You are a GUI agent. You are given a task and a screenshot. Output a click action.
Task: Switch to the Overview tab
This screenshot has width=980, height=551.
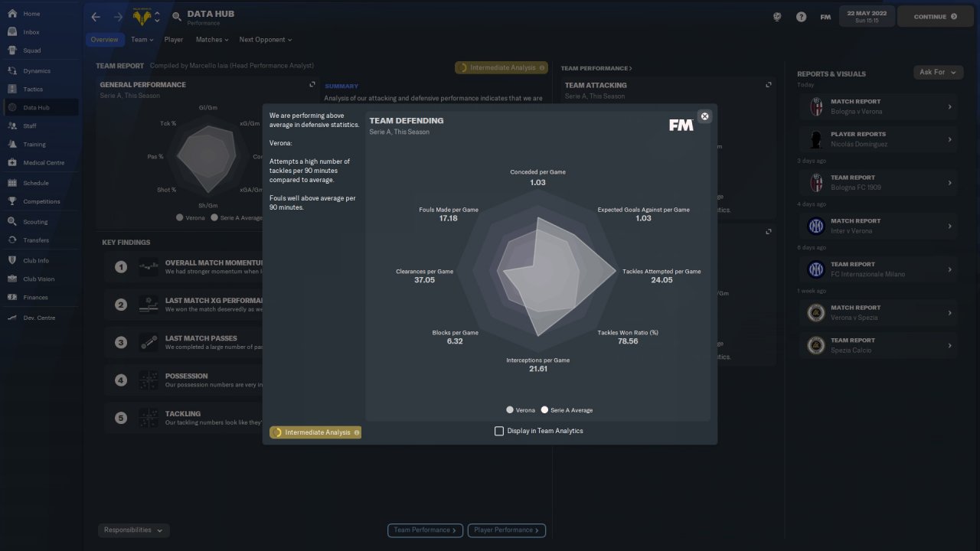click(x=104, y=40)
